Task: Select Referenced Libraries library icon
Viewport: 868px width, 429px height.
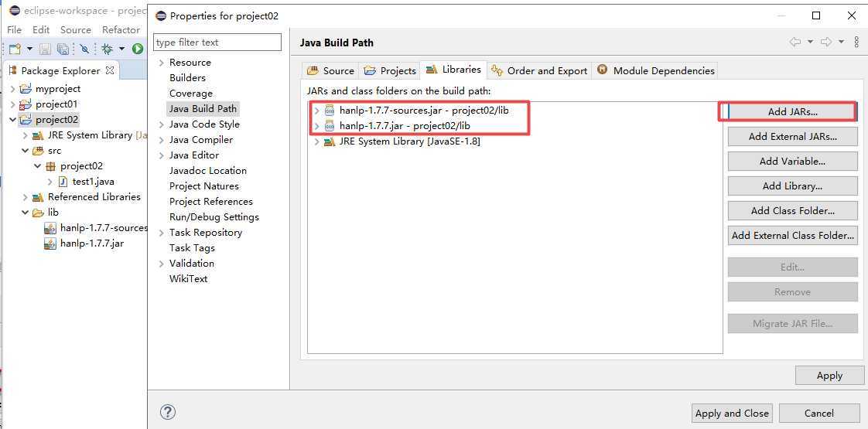Action: pyautogui.click(x=38, y=197)
